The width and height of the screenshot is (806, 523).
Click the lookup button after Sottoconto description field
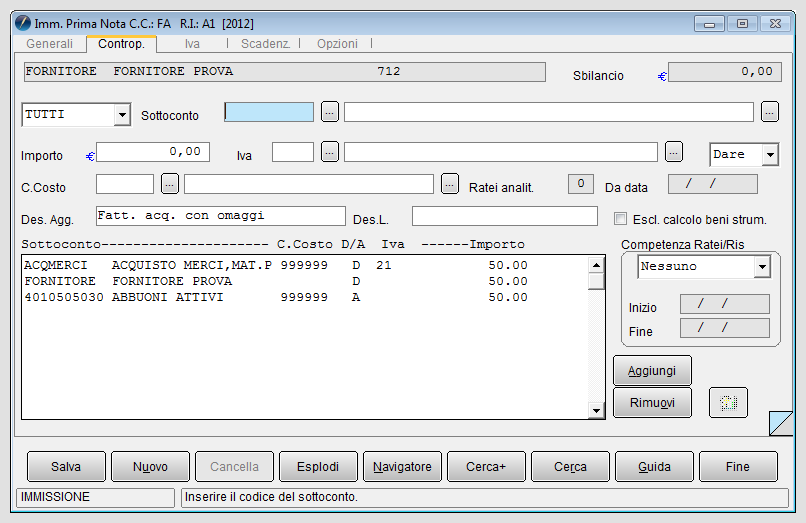(x=770, y=112)
